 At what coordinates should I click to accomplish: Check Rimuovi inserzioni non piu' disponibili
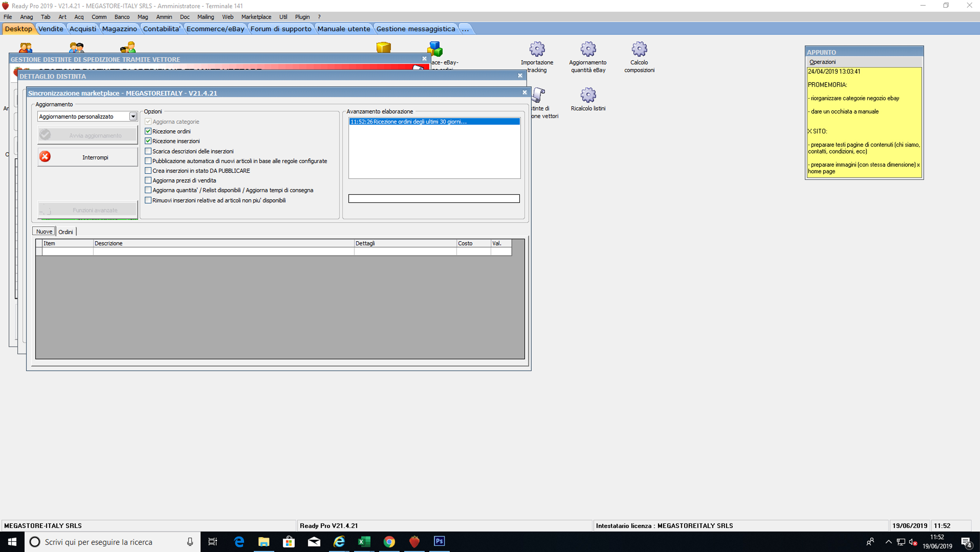click(148, 200)
